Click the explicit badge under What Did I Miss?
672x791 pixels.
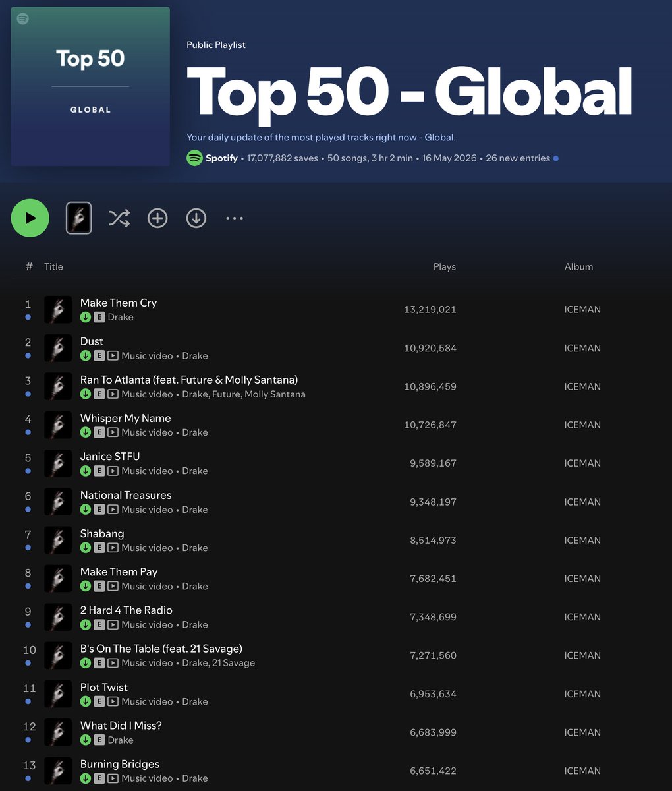tap(99, 740)
